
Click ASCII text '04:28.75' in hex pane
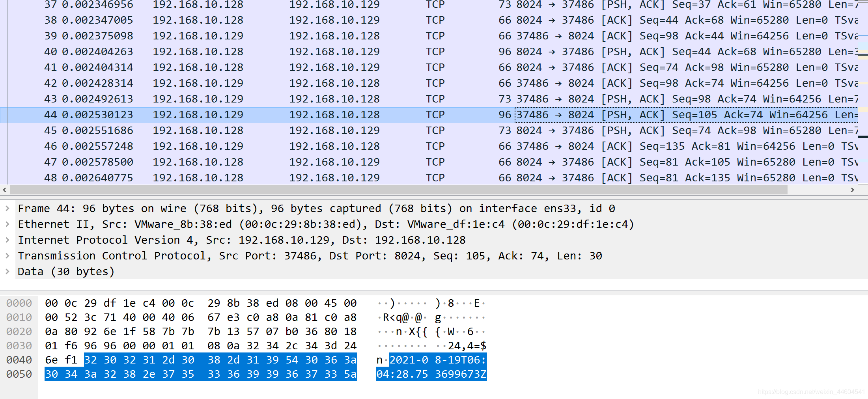402,374
